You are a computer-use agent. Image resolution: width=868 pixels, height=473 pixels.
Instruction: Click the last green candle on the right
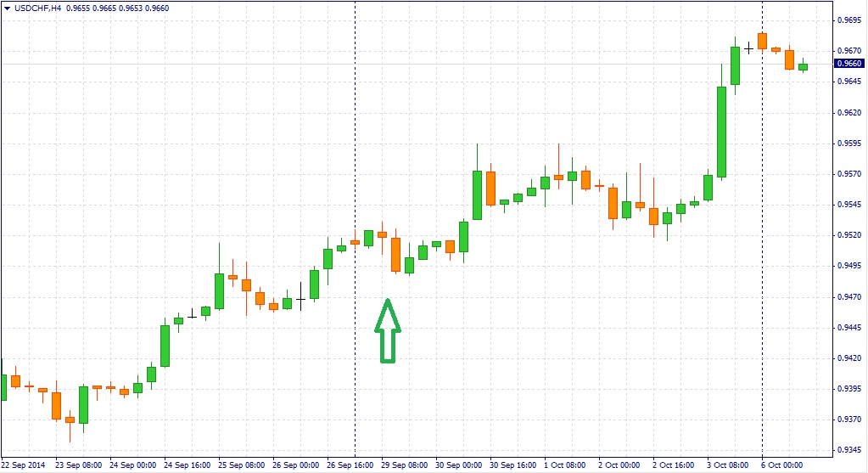(x=803, y=66)
